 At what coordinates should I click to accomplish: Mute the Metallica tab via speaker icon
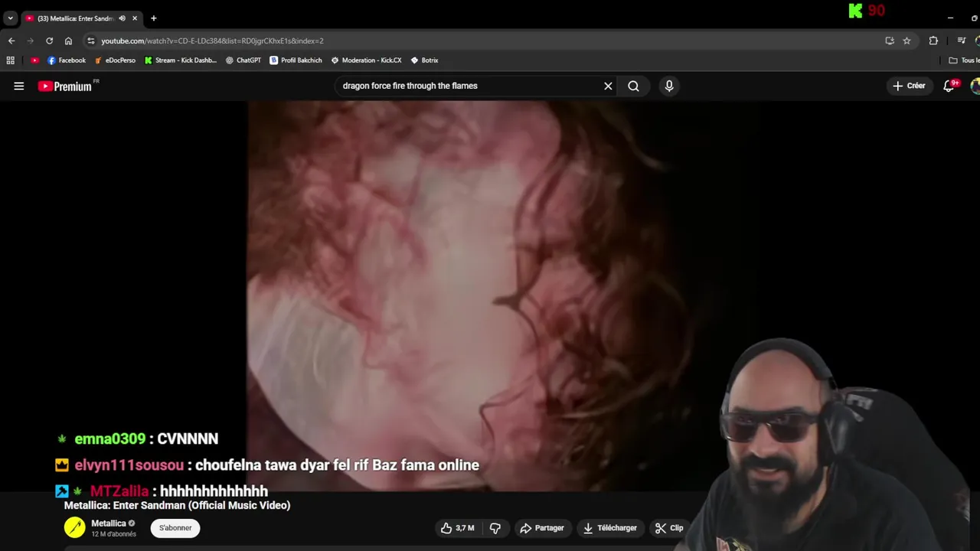[x=122, y=18]
